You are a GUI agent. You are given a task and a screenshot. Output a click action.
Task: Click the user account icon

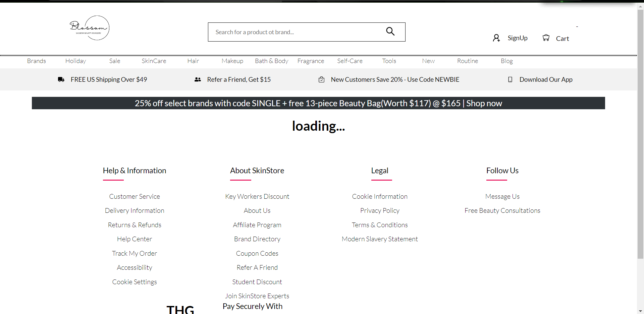point(496,38)
